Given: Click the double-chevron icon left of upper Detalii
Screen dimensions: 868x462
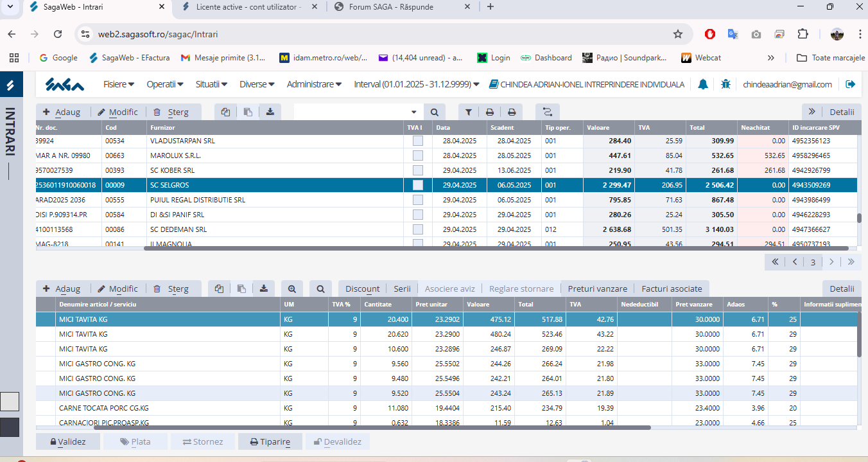Looking at the screenshot, I should tap(812, 112).
